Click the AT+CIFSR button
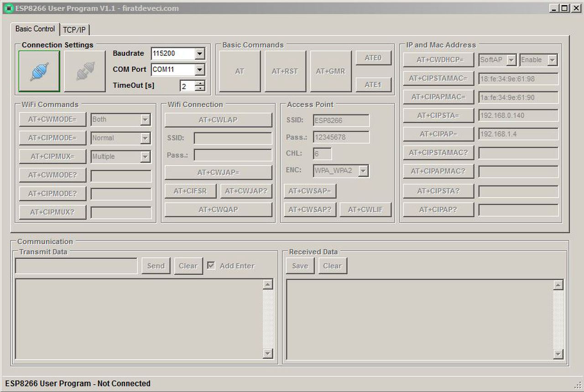This screenshot has height=392, width=584. point(191,191)
